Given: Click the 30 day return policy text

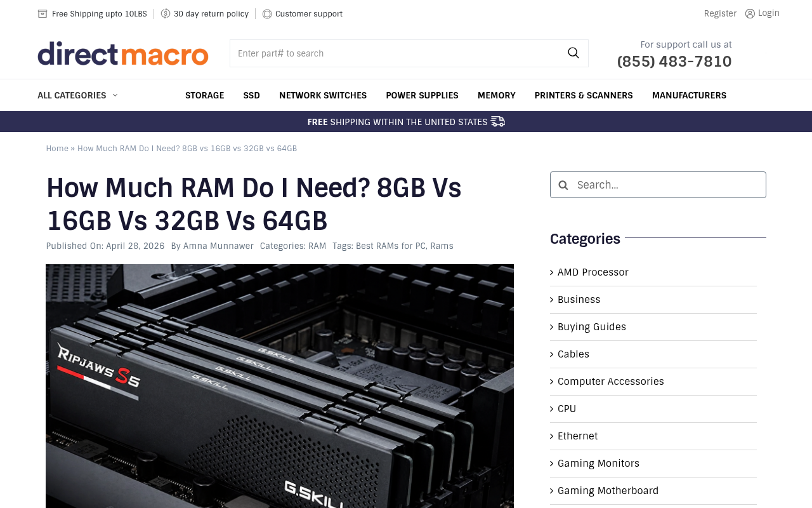Looking at the screenshot, I should click(211, 14).
